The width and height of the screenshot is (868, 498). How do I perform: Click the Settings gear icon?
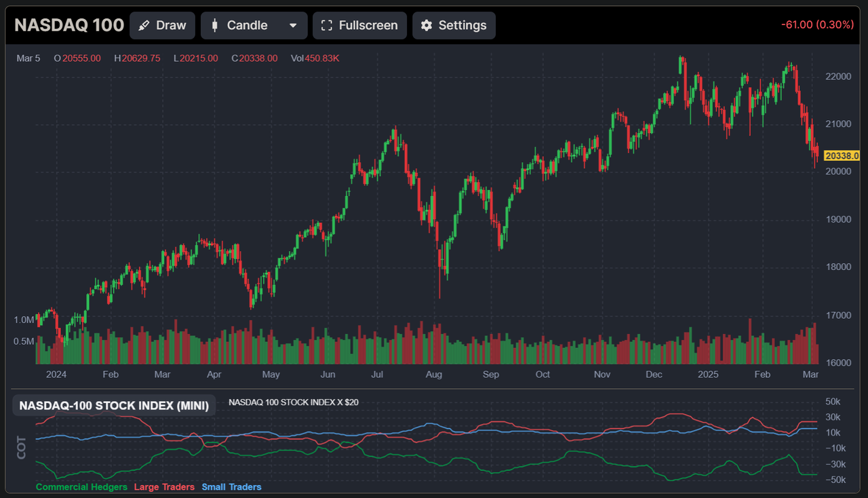427,25
